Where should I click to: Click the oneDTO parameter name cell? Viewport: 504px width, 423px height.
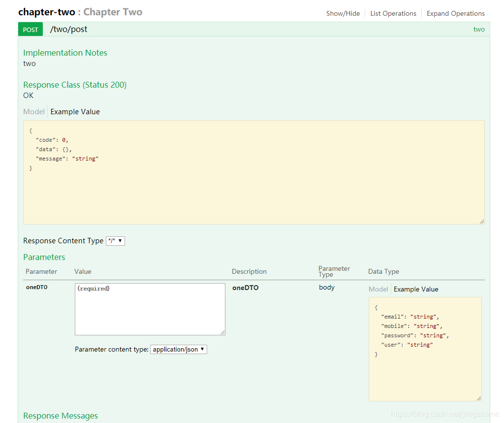pos(36,287)
